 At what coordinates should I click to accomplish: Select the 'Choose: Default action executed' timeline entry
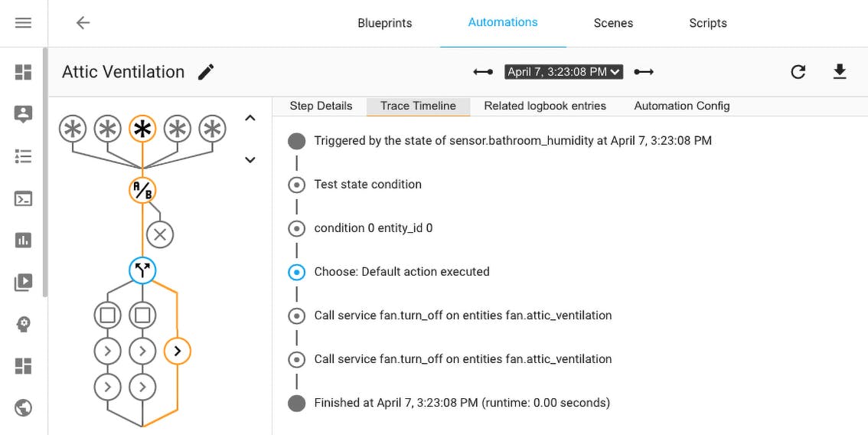(x=402, y=272)
